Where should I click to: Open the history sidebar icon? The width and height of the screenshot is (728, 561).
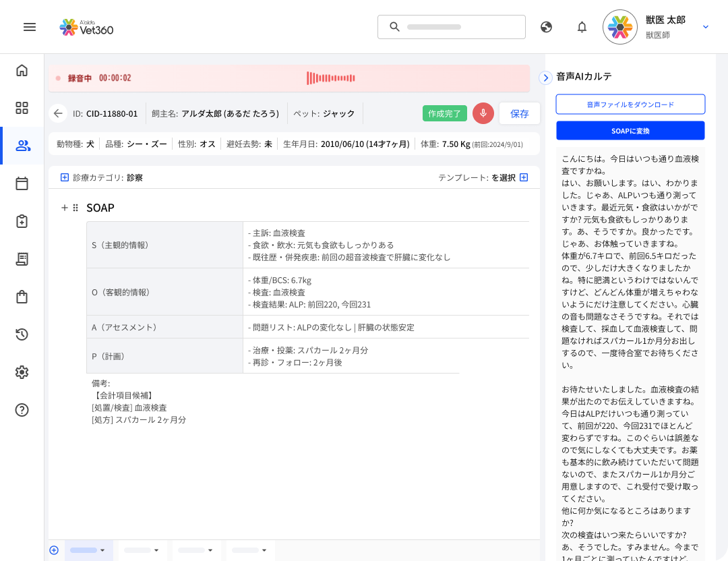pyautogui.click(x=22, y=334)
